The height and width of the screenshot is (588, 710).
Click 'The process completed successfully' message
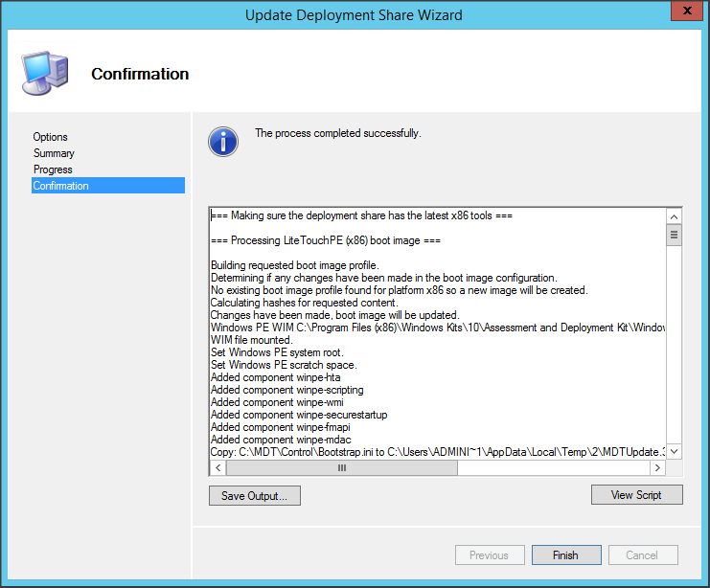(x=337, y=133)
